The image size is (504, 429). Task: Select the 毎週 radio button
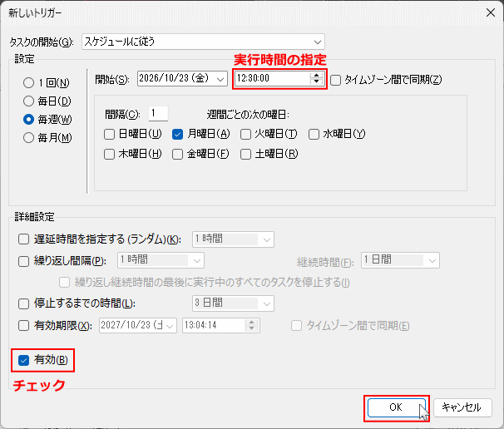point(28,120)
